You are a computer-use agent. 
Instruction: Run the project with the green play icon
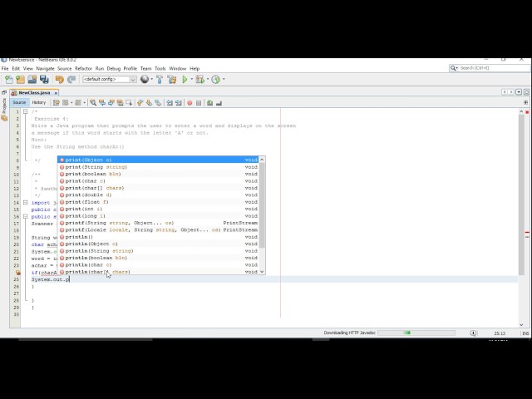[185, 80]
